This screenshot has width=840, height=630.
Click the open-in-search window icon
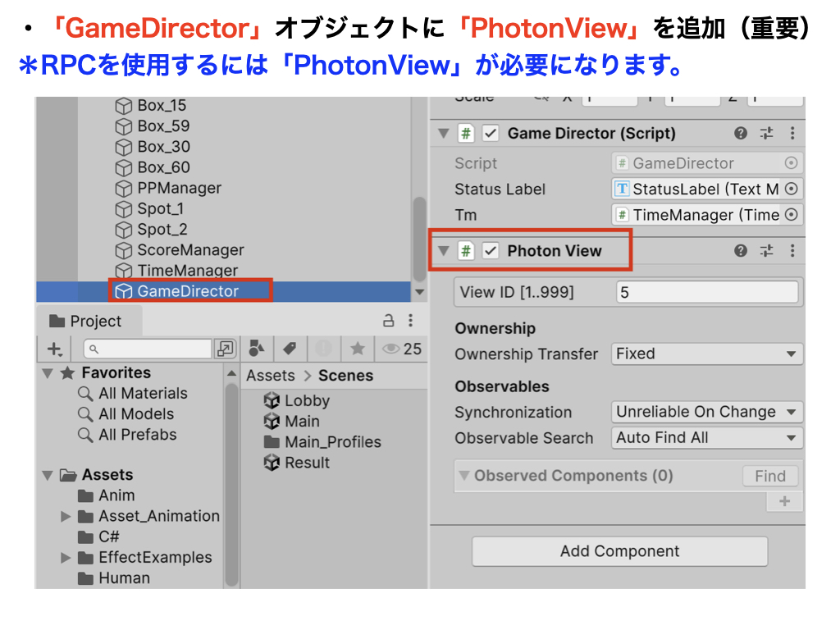click(226, 349)
